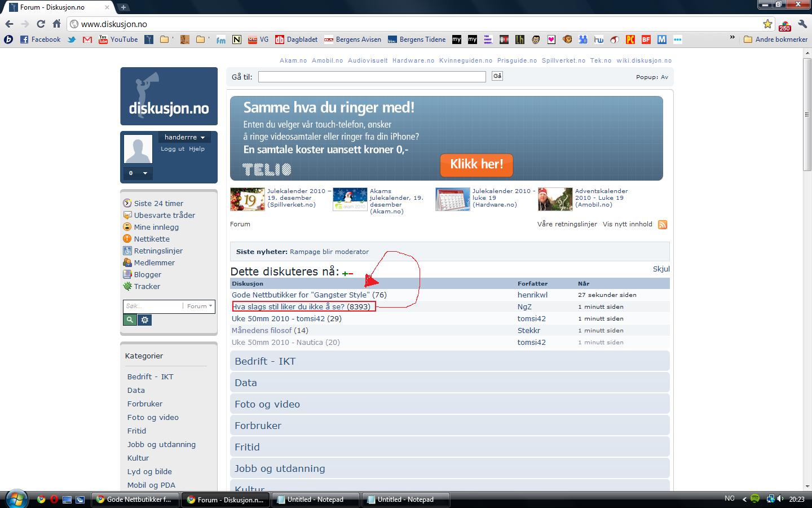Click the Gå button next to Gå til
Viewport: 812px width, 508px height.
click(497, 76)
